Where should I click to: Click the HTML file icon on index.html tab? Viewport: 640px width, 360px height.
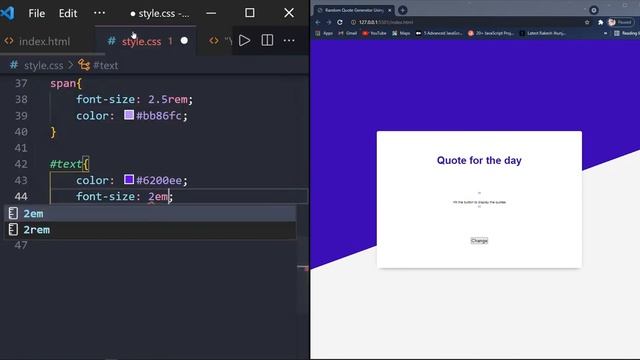point(9,41)
